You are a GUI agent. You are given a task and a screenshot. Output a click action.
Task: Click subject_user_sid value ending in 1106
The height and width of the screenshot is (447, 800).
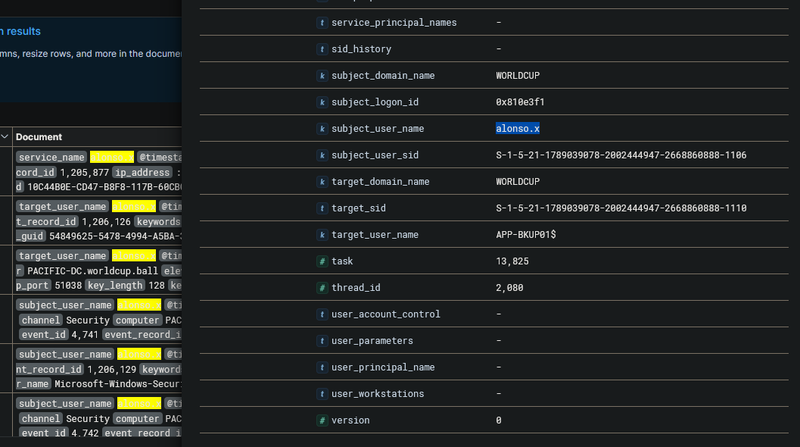[x=620, y=155]
